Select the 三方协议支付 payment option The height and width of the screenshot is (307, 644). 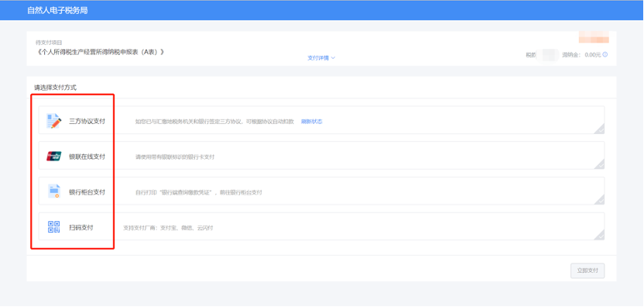[x=321, y=119]
